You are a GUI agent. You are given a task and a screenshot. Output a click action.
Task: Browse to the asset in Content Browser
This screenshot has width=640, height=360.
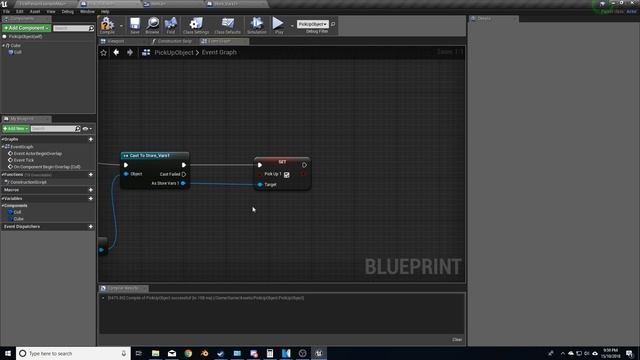coord(153,25)
